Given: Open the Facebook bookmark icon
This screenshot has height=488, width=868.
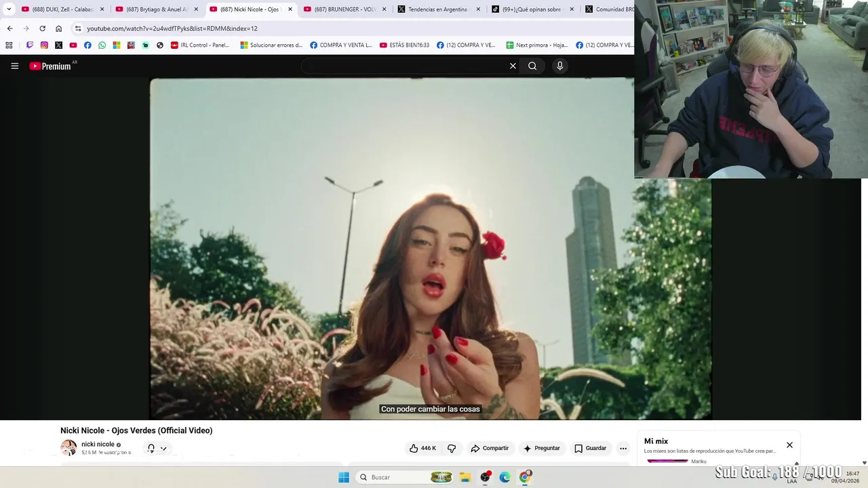Looking at the screenshot, I should pyautogui.click(x=87, y=45).
